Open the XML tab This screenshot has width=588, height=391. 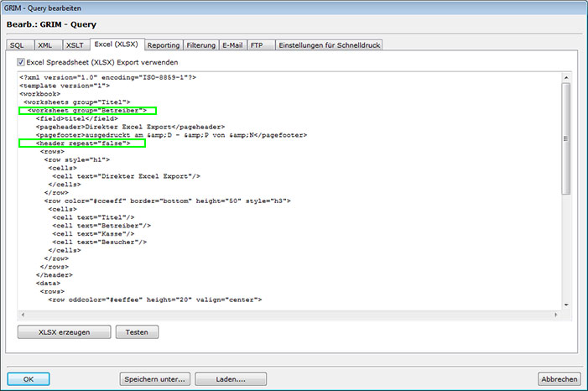44,44
